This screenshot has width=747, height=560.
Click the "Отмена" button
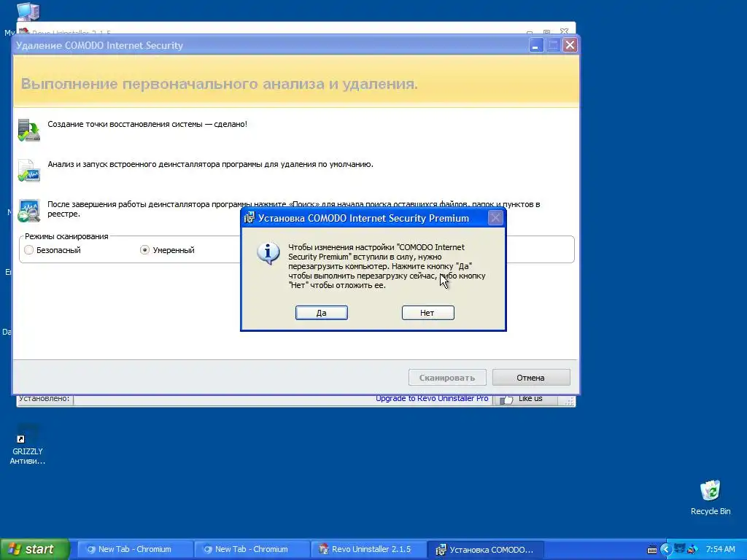click(x=531, y=378)
